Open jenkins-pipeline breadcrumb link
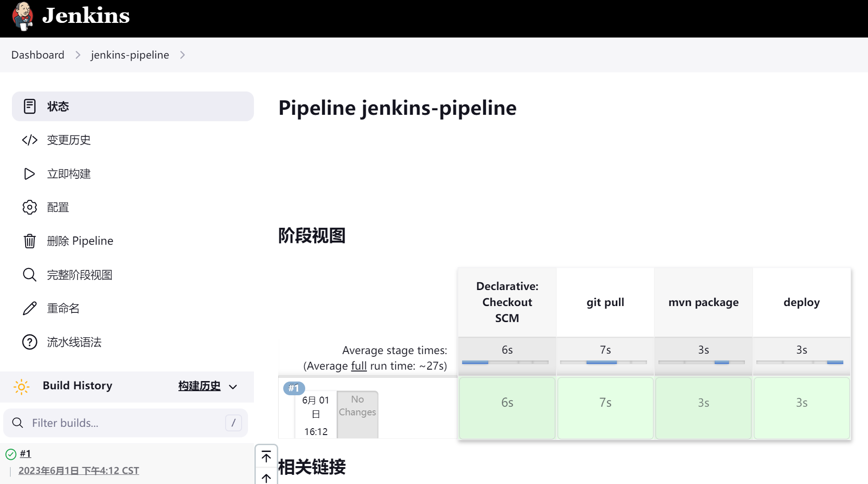 coord(130,55)
